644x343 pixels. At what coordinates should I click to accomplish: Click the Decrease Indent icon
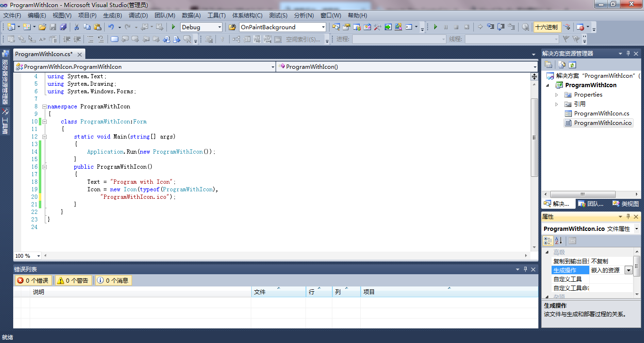tap(66, 39)
